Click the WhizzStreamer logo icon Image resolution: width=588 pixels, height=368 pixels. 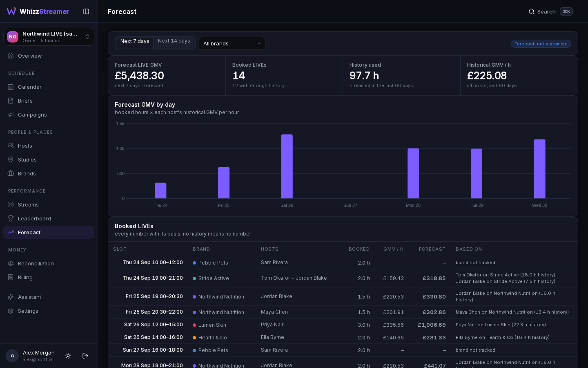[11, 11]
